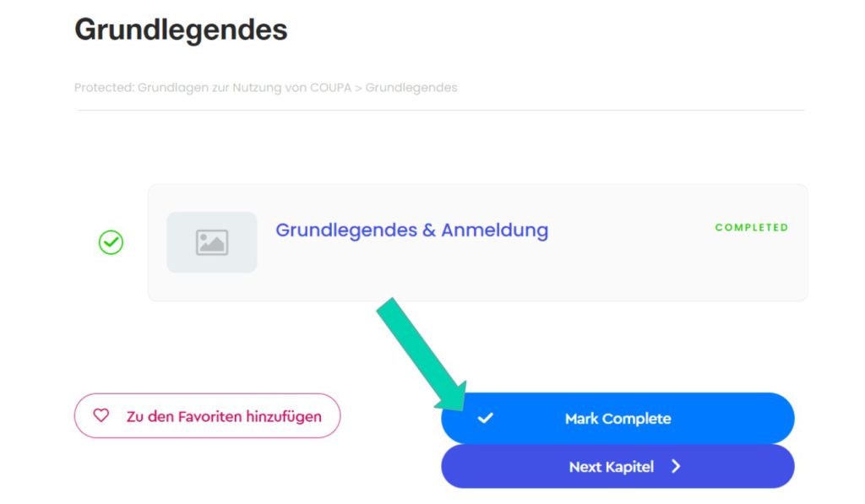Click the white checkmark on Mark Complete

click(x=486, y=418)
